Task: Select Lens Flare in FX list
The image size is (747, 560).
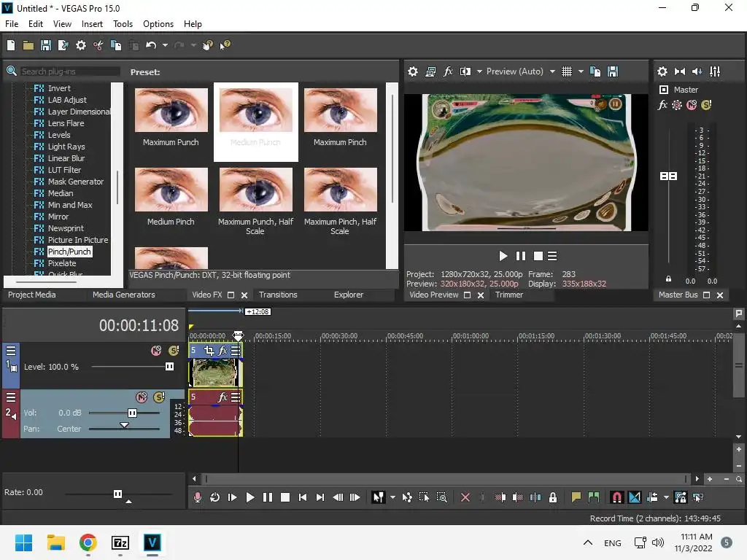Action: pos(66,123)
